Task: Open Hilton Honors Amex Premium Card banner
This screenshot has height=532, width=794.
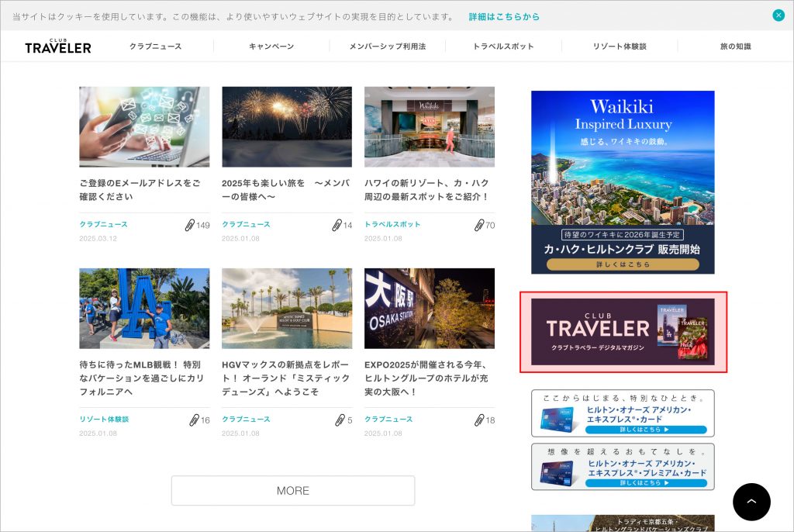Action: pos(623,467)
